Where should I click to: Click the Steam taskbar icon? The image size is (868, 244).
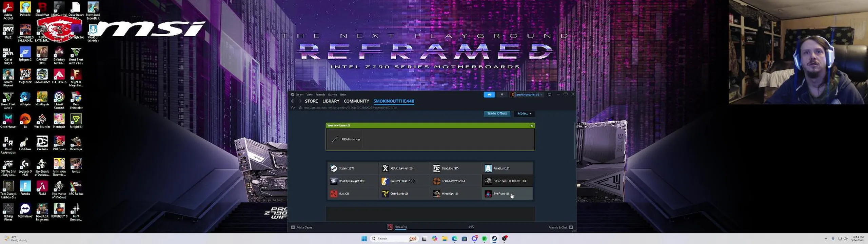(494, 239)
